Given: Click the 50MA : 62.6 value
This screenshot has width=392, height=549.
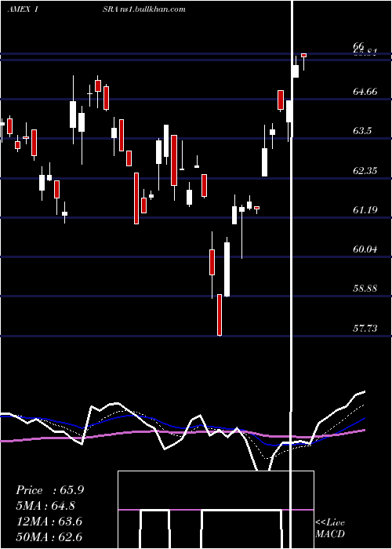Looking at the screenshot, I should pos(49,536).
